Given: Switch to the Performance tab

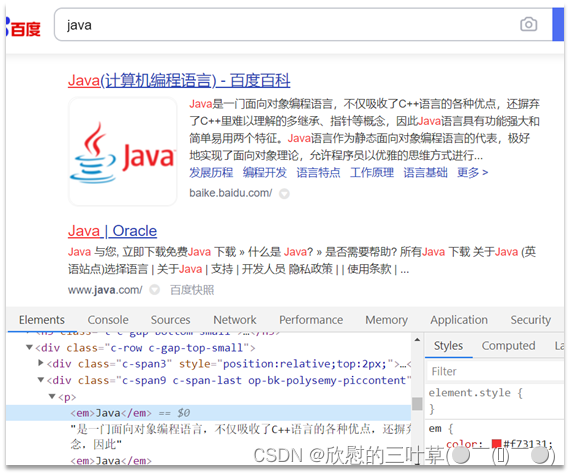Looking at the screenshot, I should pyautogui.click(x=311, y=320).
